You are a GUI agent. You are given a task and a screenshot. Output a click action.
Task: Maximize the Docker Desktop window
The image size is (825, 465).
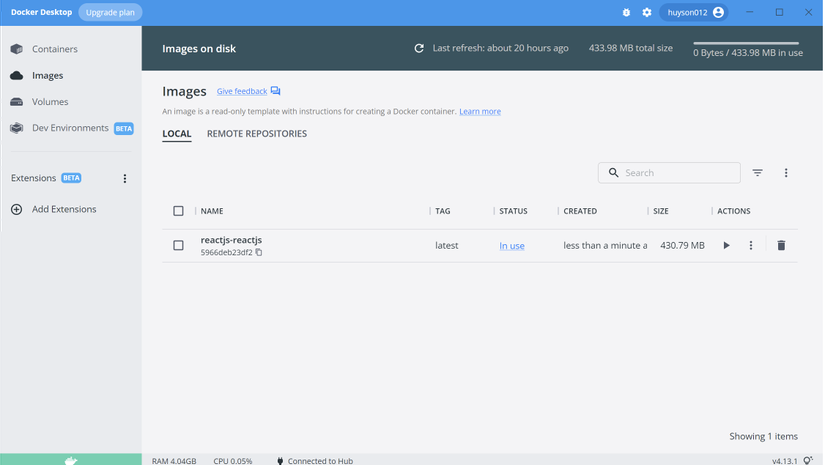(779, 12)
